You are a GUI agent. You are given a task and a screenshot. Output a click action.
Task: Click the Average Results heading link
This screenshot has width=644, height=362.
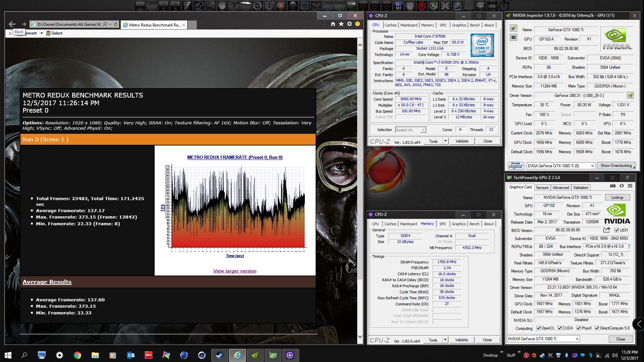[x=47, y=282]
